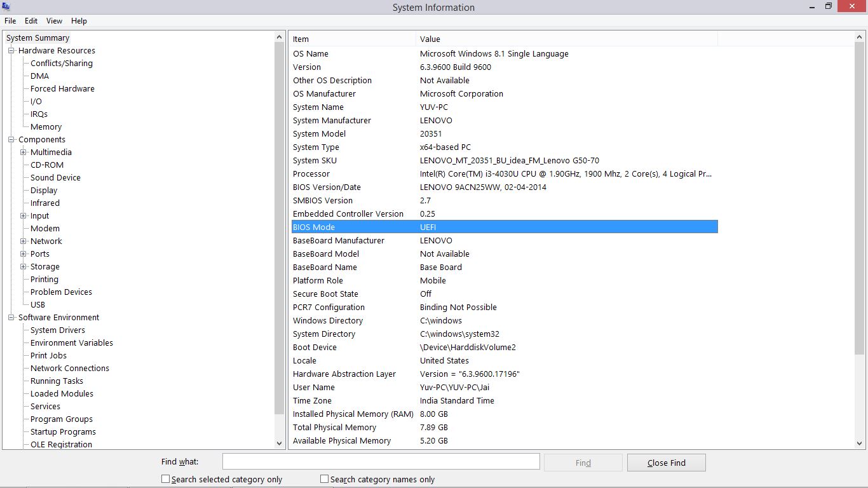
Task: Check Search category names only option
Action: pyautogui.click(x=325, y=479)
